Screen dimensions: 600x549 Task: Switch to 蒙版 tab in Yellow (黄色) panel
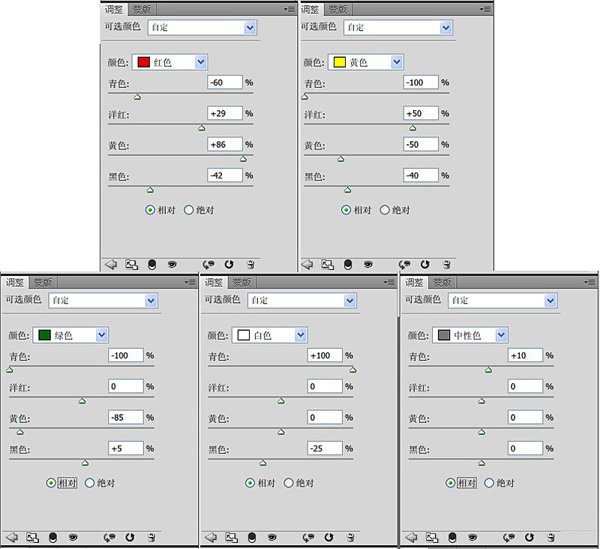[338, 9]
